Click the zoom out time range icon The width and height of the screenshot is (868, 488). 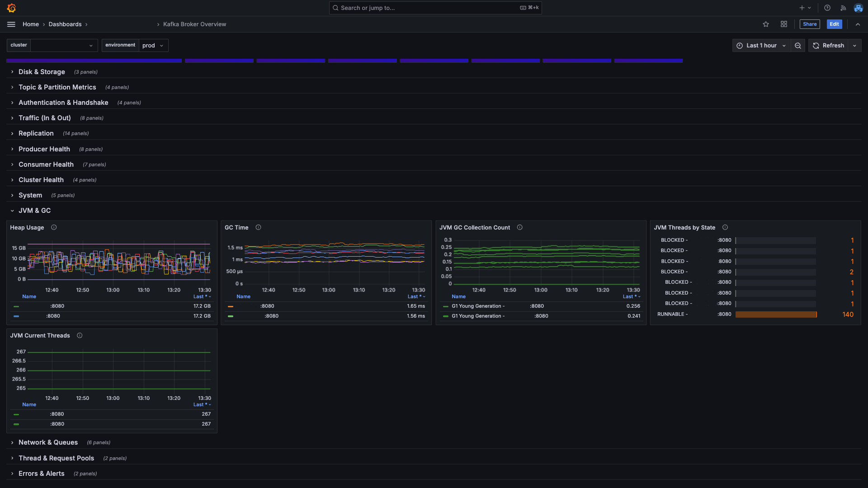[x=798, y=46]
